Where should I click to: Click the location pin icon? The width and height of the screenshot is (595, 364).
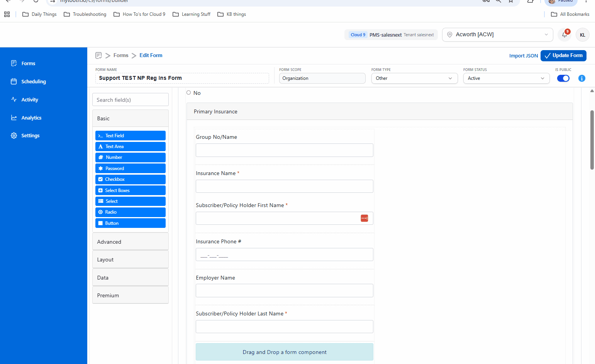click(x=449, y=35)
